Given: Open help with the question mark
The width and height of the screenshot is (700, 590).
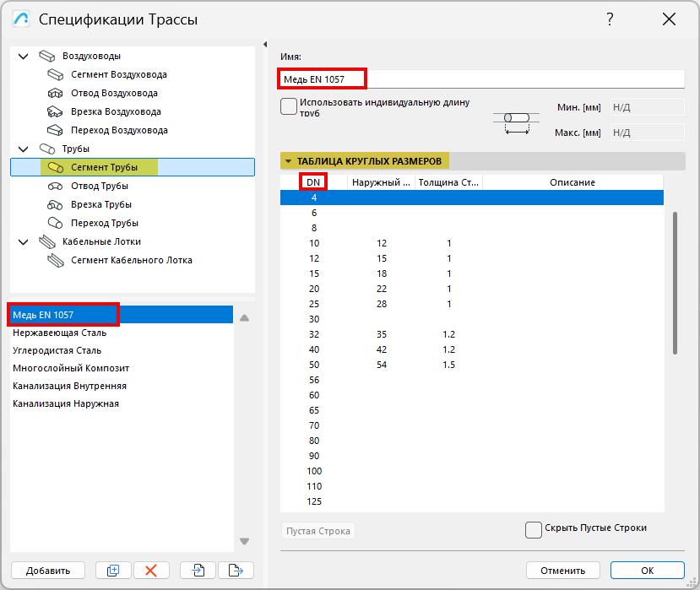Looking at the screenshot, I should click(x=610, y=19).
